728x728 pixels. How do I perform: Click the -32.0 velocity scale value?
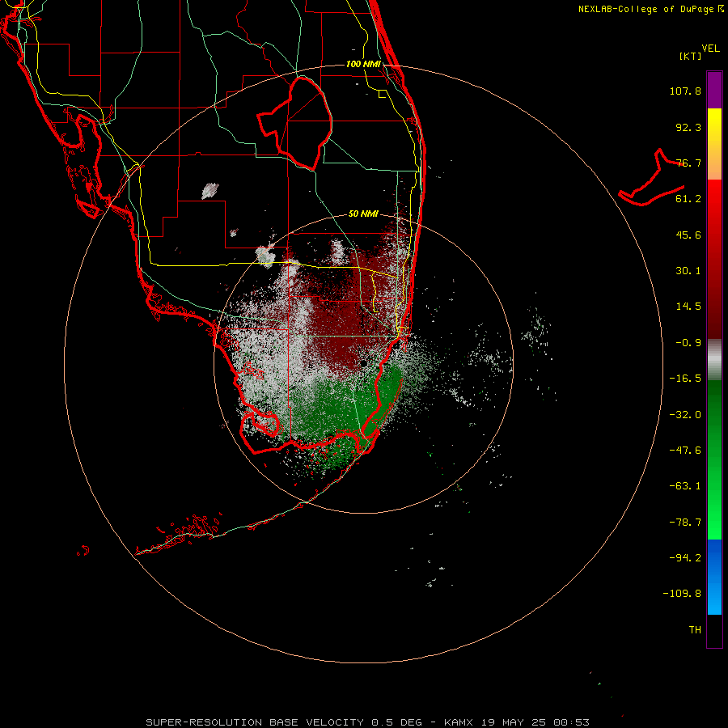(685, 415)
